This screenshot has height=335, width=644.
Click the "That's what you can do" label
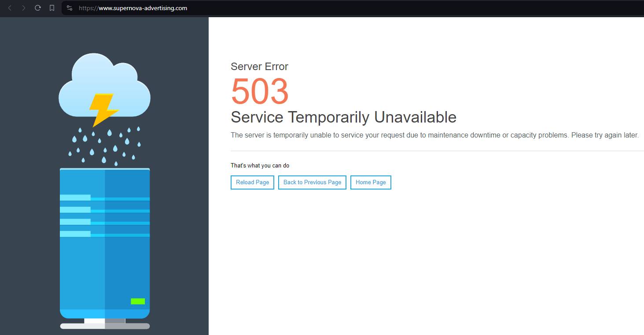coord(260,166)
